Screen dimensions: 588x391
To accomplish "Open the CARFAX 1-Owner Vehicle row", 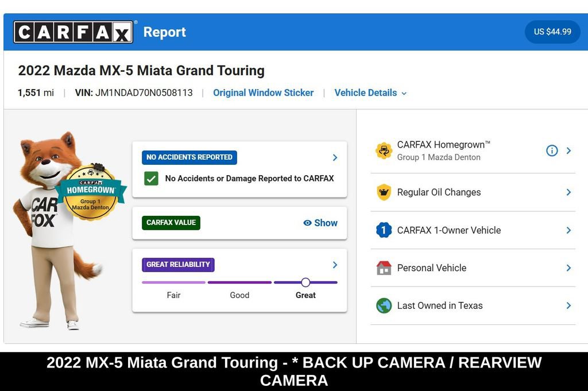I will 473,230.
